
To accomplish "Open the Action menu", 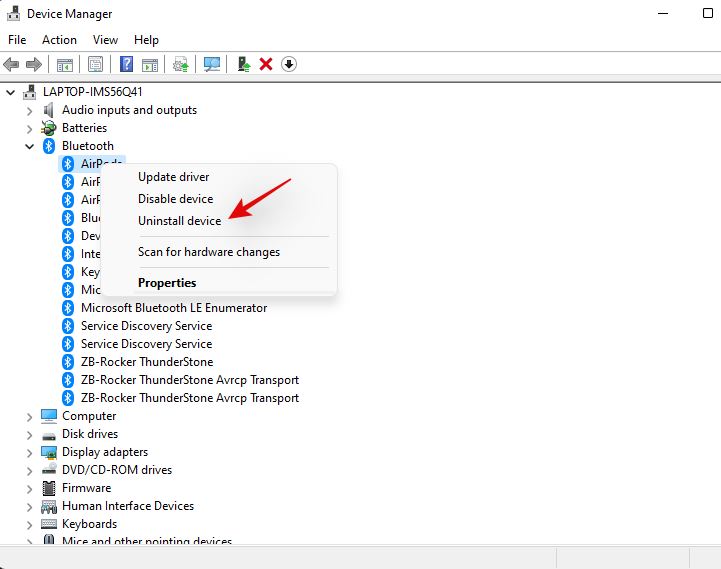I will 59,40.
